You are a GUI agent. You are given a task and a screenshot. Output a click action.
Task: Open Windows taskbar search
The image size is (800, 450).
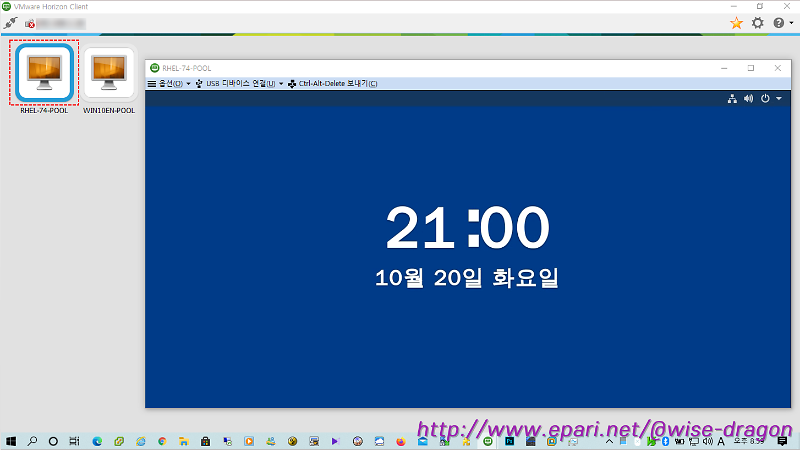(32, 441)
